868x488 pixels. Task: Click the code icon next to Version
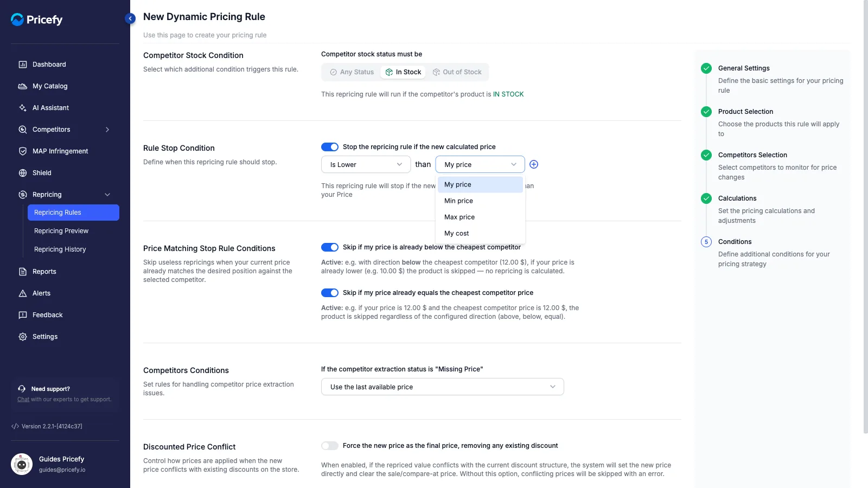15,426
